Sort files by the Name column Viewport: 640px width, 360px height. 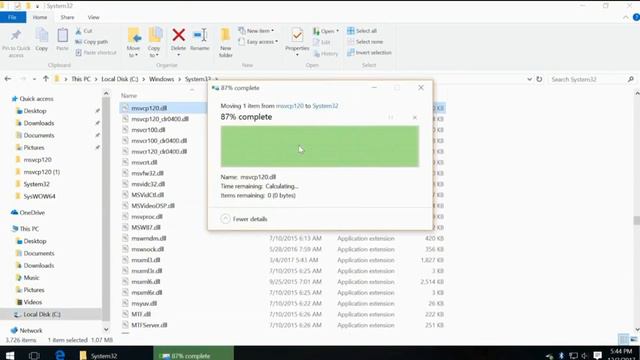point(129,96)
